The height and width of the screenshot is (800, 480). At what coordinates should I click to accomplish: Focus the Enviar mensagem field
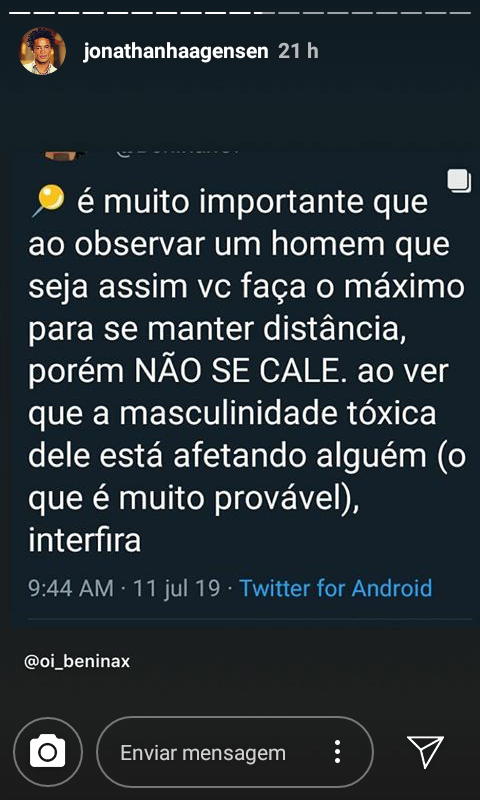coord(235,752)
